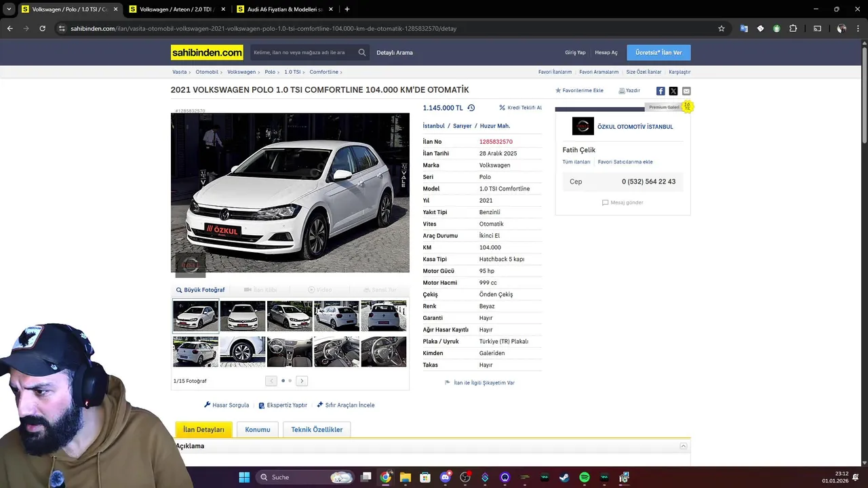Open Microsoft Store from taskbar
The height and width of the screenshot is (488, 868).
coord(425,477)
